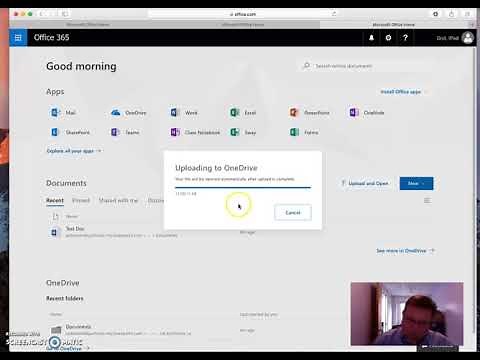
Task: Click See more in OneDrive link
Action: coord(405,251)
